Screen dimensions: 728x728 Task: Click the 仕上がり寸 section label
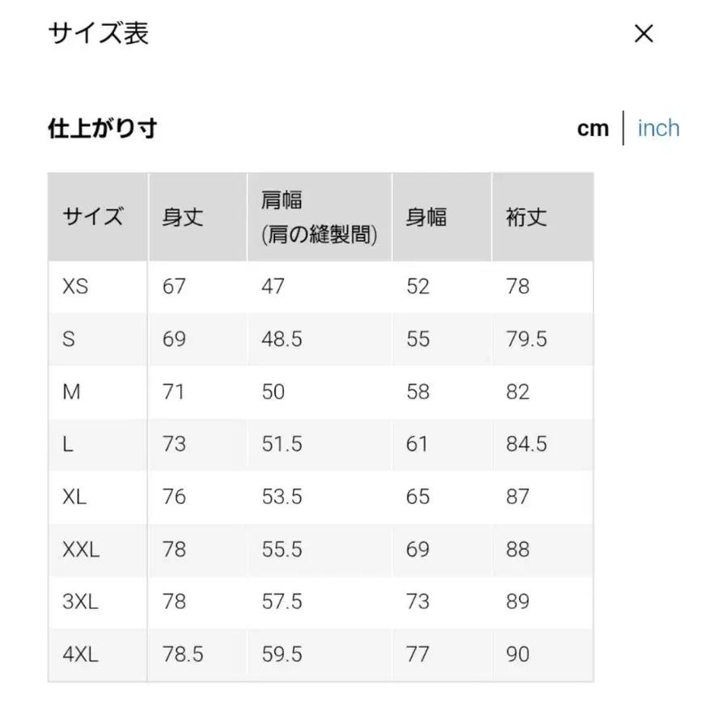pyautogui.click(x=103, y=128)
